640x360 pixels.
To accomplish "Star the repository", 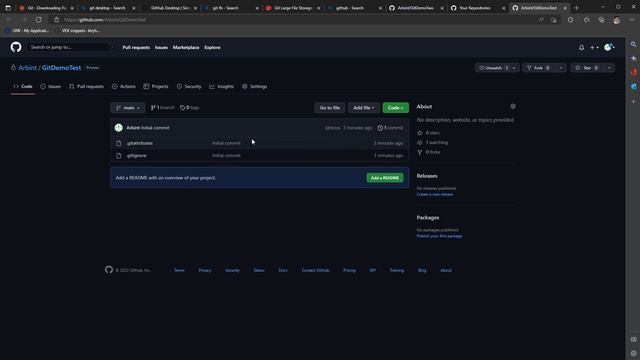I will coord(587,68).
